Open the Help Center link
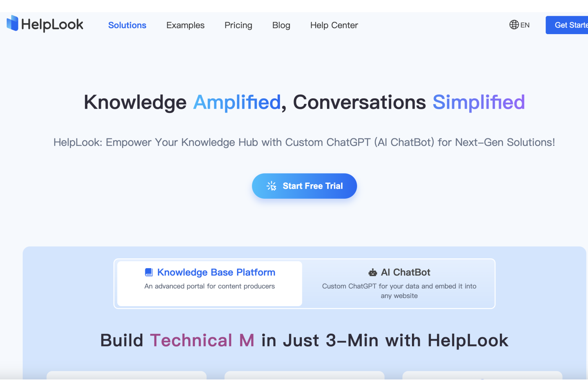Image resolution: width=588 pixels, height=392 pixels. pyautogui.click(x=334, y=25)
